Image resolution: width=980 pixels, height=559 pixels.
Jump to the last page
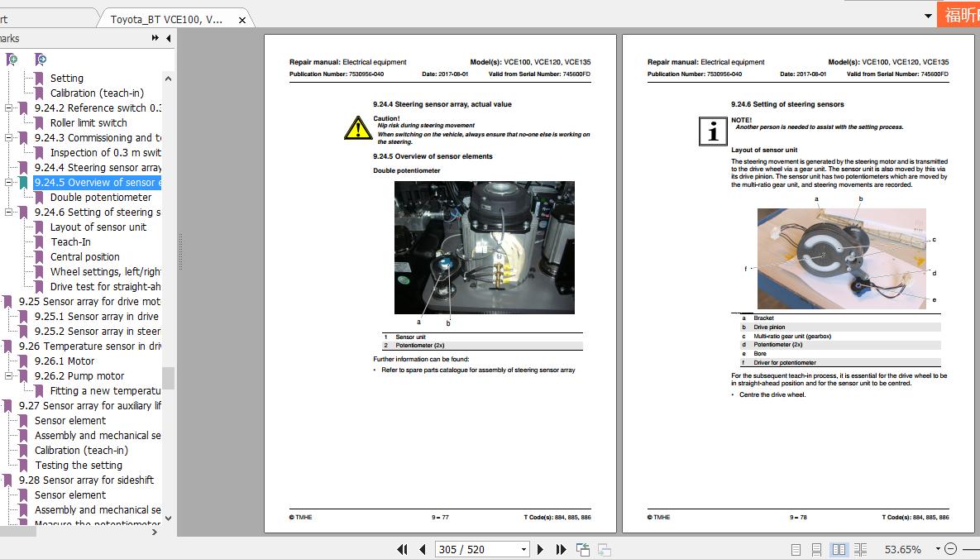[x=562, y=550]
